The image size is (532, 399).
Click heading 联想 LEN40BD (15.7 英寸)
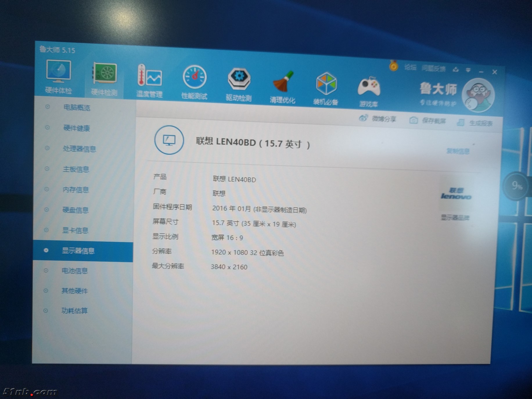[253, 143]
